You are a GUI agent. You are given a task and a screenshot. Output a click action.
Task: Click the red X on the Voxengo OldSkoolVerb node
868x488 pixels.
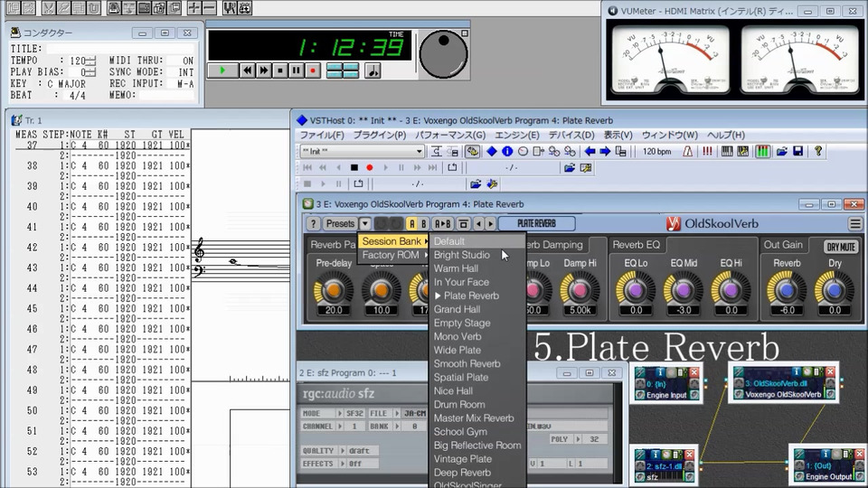coord(830,371)
